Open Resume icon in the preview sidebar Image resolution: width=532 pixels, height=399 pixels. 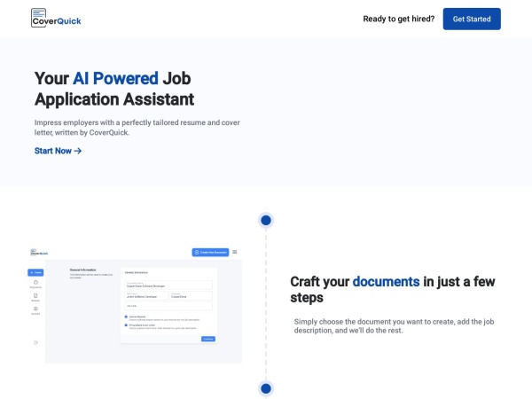click(x=35, y=298)
